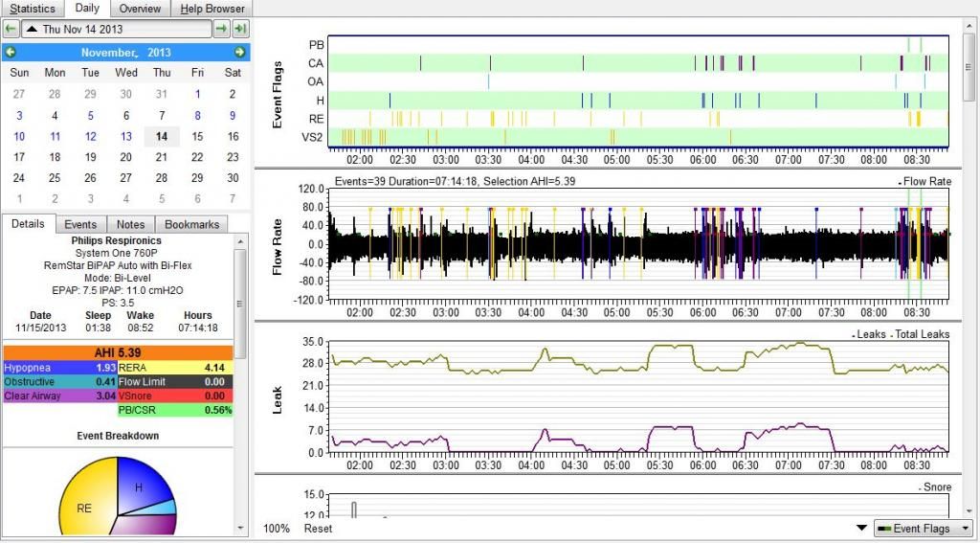
Task: Open the November month selector in calendar
Action: coord(111,53)
